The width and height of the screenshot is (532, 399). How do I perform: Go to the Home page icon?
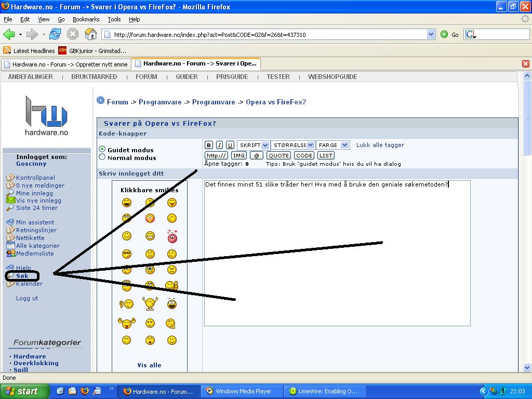point(90,34)
